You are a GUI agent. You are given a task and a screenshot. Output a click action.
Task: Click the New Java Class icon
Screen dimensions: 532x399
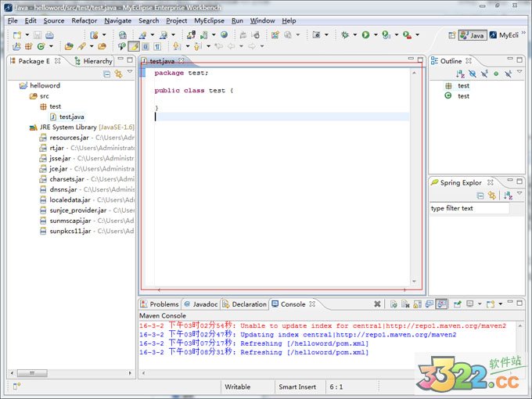click(41, 46)
